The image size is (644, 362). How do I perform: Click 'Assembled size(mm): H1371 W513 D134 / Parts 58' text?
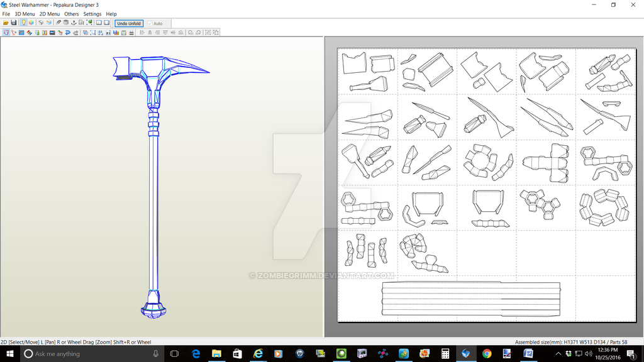(x=571, y=342)
